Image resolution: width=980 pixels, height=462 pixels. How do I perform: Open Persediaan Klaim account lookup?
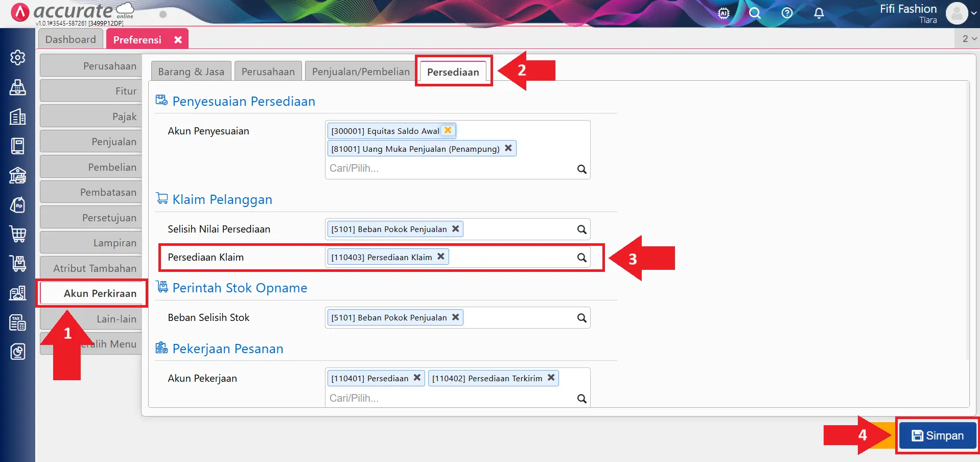[581, 258]
